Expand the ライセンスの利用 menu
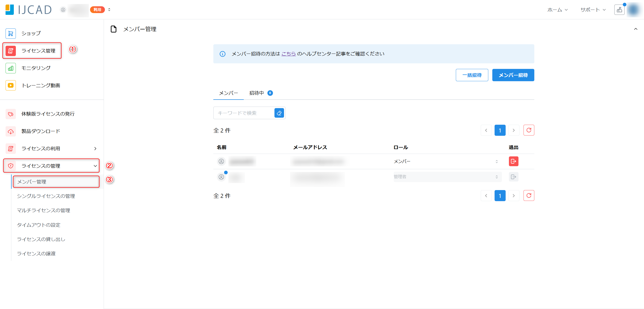This screenshot has width=644, height=309. (95, 148)
